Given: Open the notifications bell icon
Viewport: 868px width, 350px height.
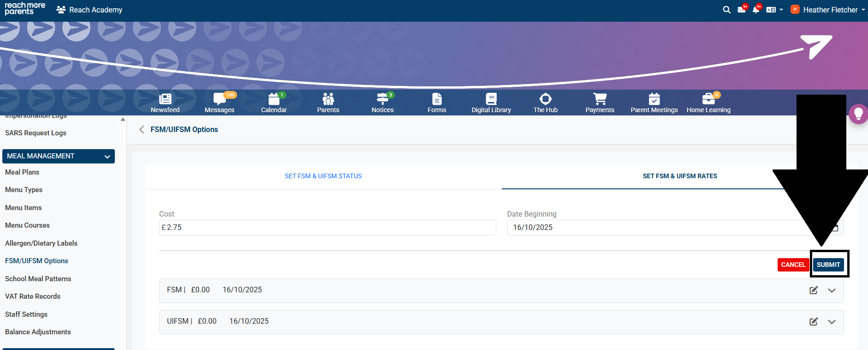Looking at the screenshot, I should pos(755,10).
